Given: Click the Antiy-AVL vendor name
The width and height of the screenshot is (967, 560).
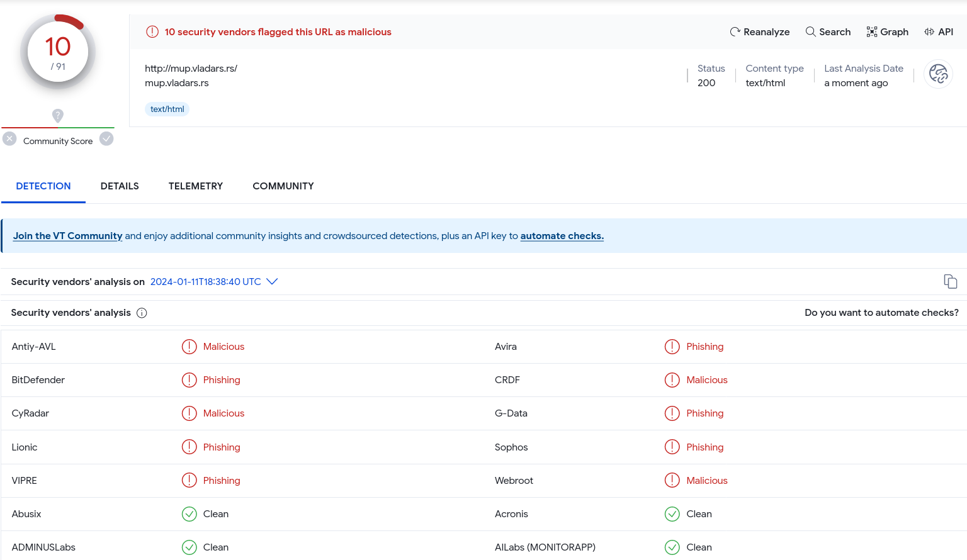Looking at the screenshot, I should 34,347.
